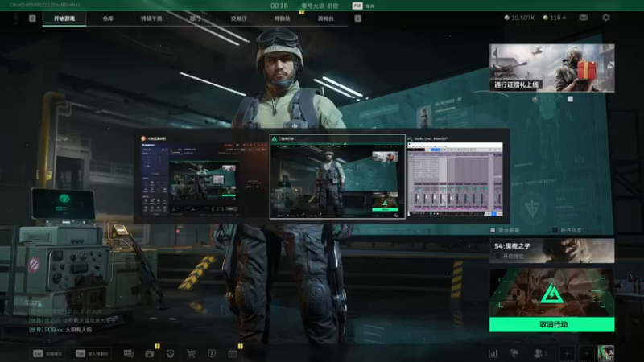Cancel matchmaking with the F12 取消 button

[363, 6]
